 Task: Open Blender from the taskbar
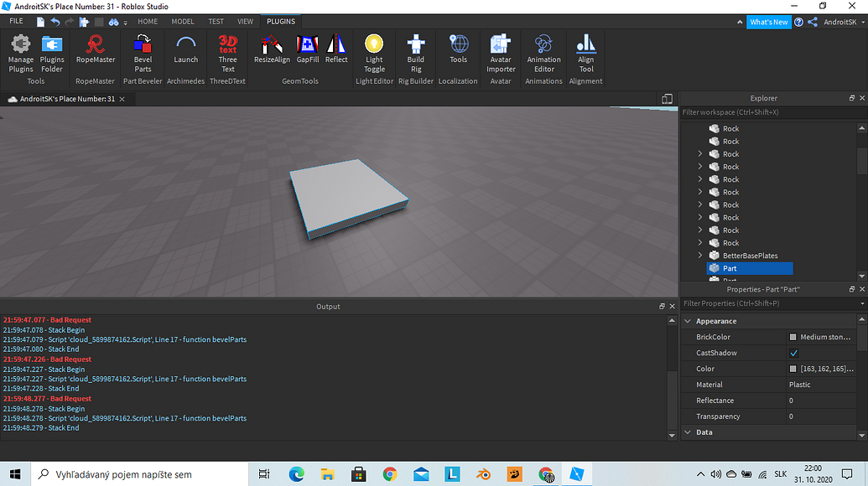tap(483, 474)
